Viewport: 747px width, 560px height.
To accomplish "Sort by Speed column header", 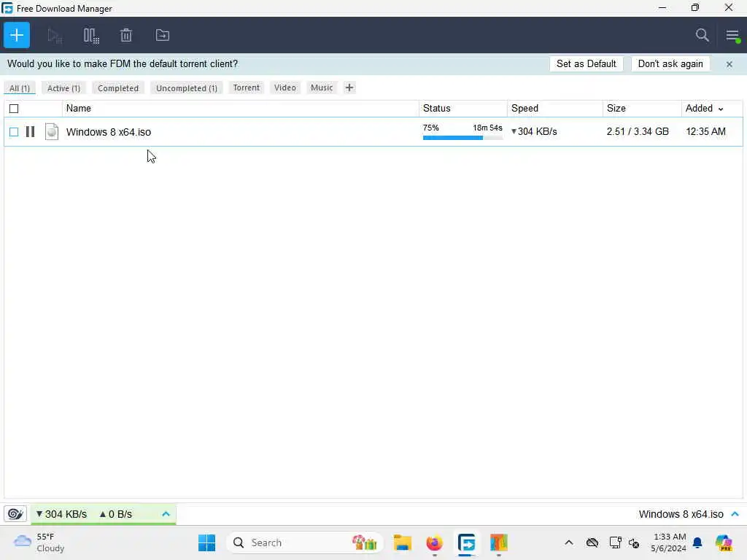I will click(555, 109).
